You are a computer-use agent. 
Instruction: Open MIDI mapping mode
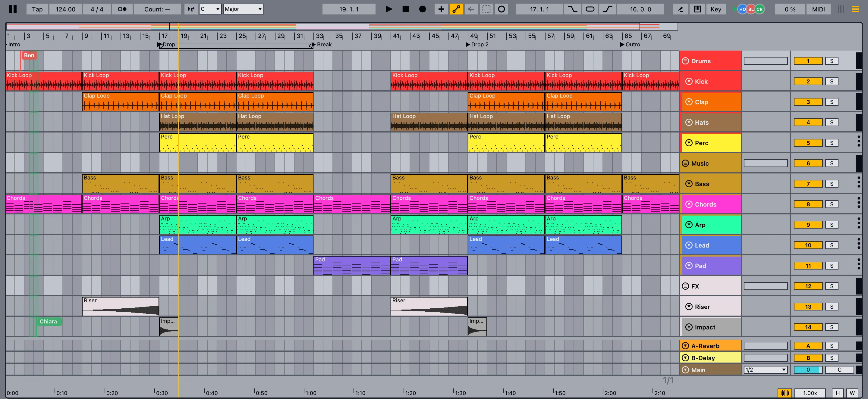pyautogui.click(x=819, y=9)
